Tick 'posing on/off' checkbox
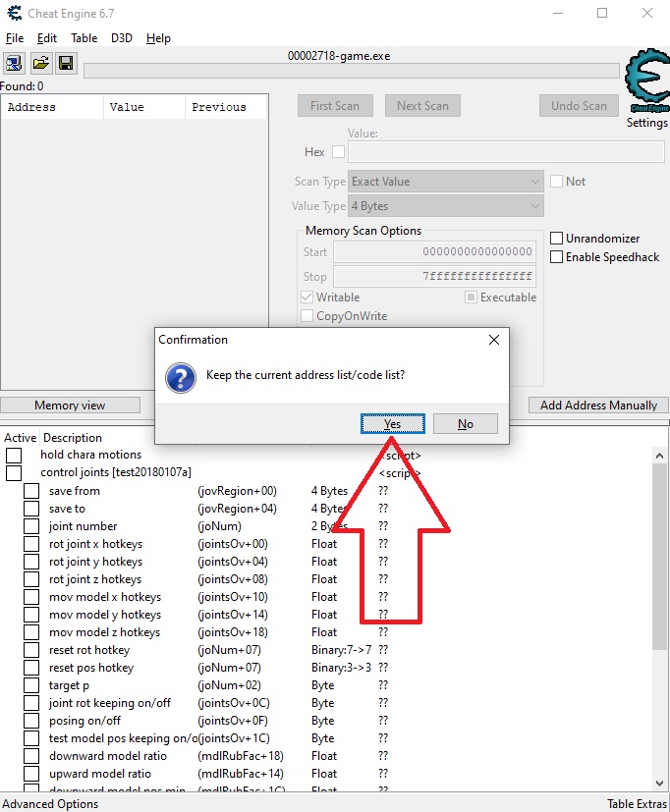670x812 pixels. pyautogui.click(x=31, y=721)
